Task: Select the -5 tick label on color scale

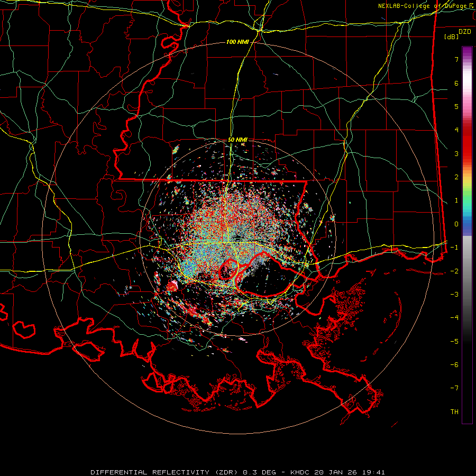Action: pyautogui.click(x=454, y=342)
